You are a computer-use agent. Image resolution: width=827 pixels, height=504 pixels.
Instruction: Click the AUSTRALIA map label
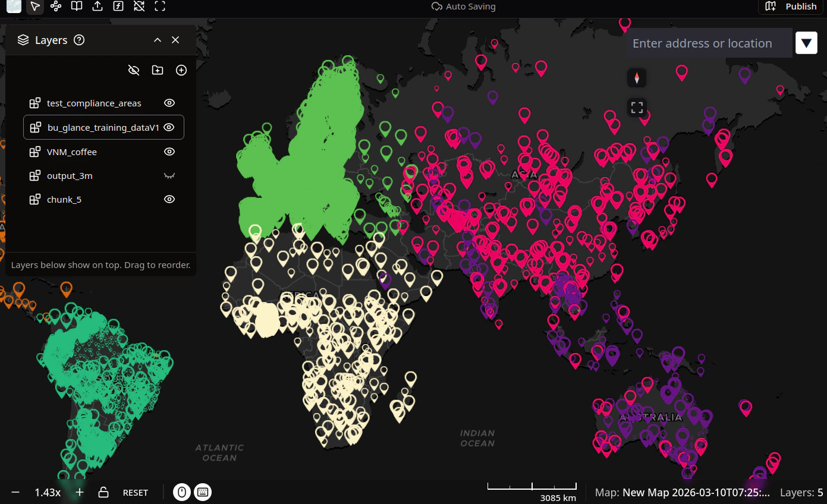(650, 418)
